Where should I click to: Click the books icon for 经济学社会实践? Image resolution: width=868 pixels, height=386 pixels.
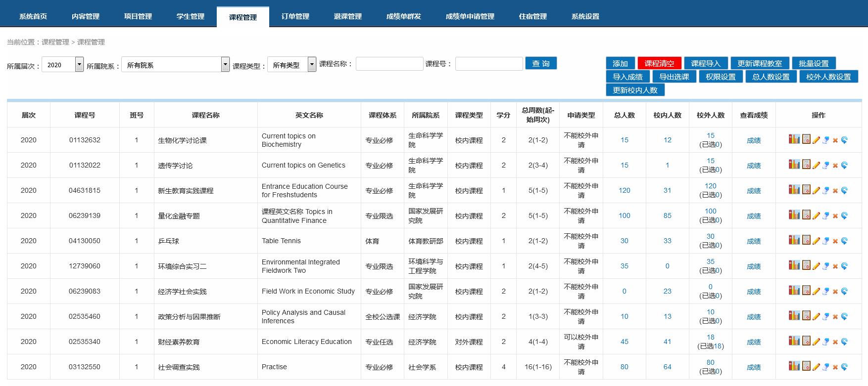(794, 291)
